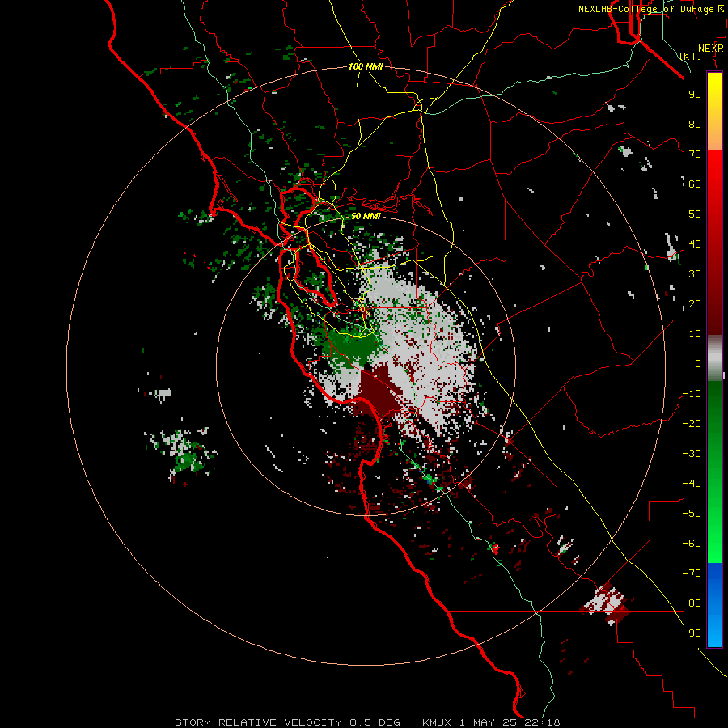Screen dimensions: 728x728
Task: Click the gray zero-velocity segment of color bar
Action: pyautogui.click(x=714, y=360)
